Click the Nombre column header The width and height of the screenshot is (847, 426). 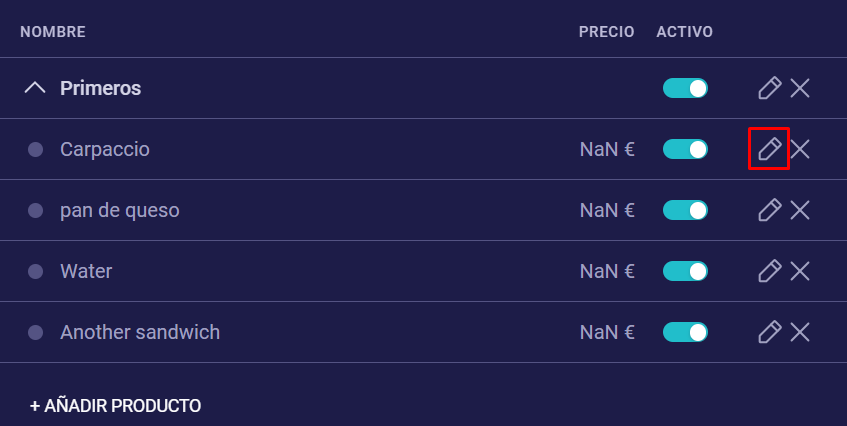pyautogui.click(x=53, y=32)
